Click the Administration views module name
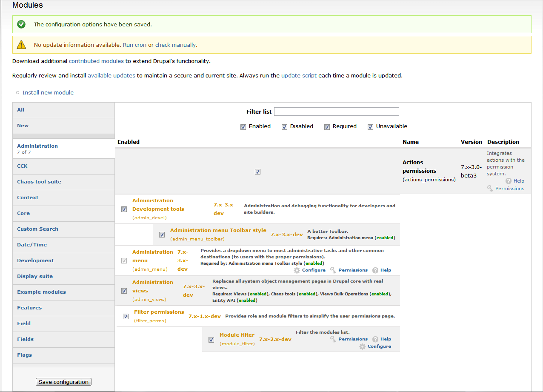543x392 pixels. 153,286
